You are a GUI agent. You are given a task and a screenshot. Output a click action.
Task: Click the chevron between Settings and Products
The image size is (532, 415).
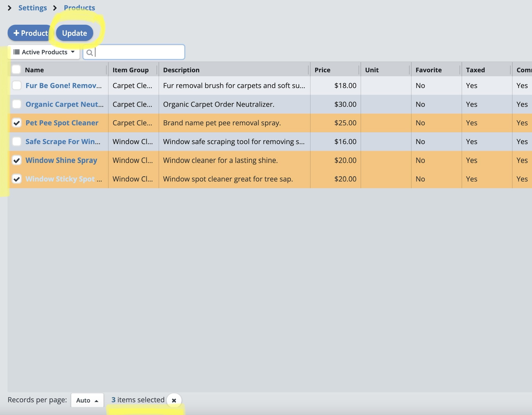click(55, 8)
